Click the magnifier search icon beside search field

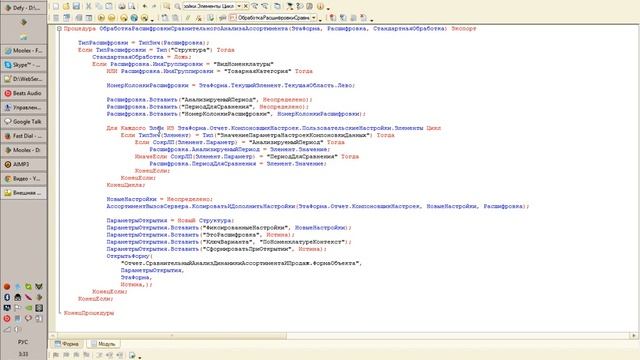[x=178, y=6]
